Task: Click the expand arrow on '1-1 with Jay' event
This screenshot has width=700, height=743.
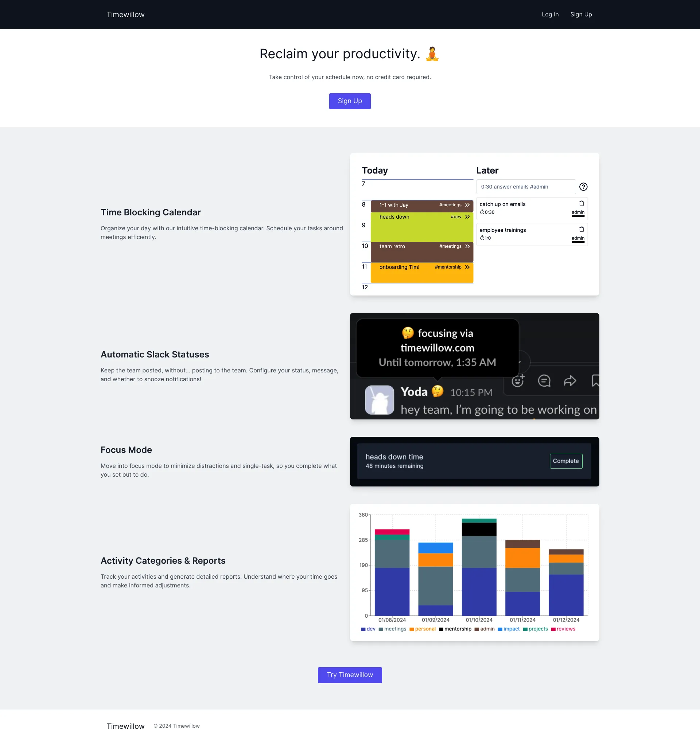Action: click(467, 204)
